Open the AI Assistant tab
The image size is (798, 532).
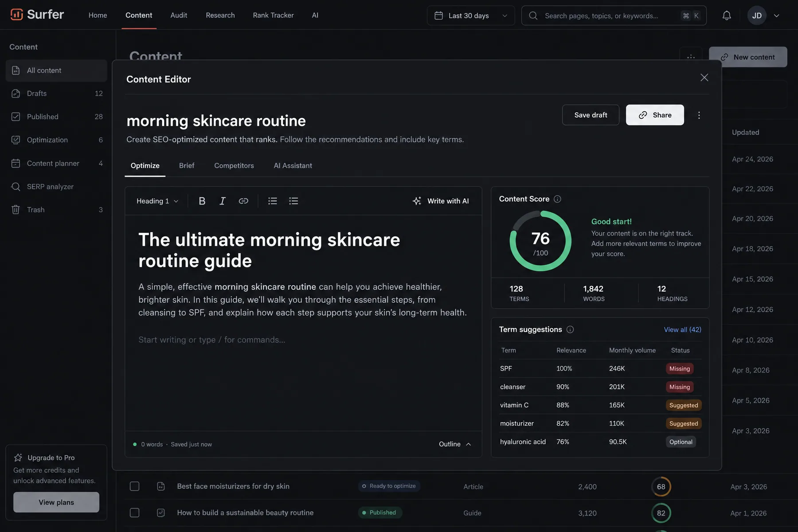coord(293,165)
